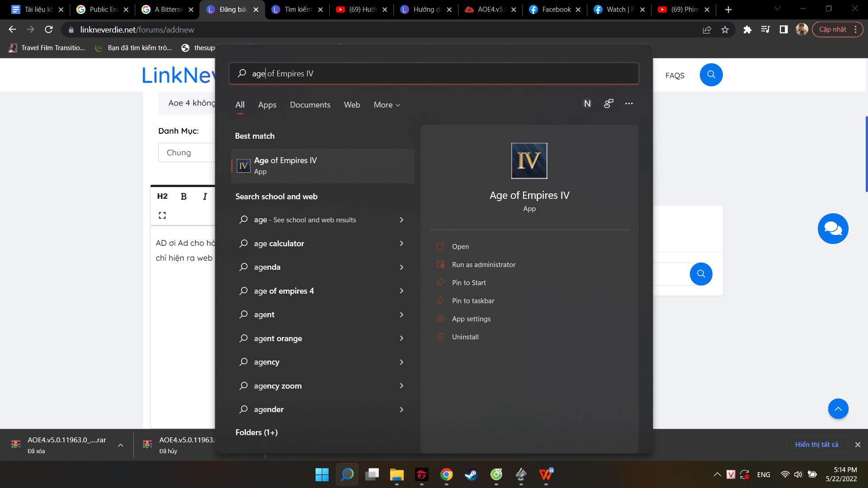This screenshot has width=868, height=488.
Task: Open a new Chrome tab
Action: [728, 9]
